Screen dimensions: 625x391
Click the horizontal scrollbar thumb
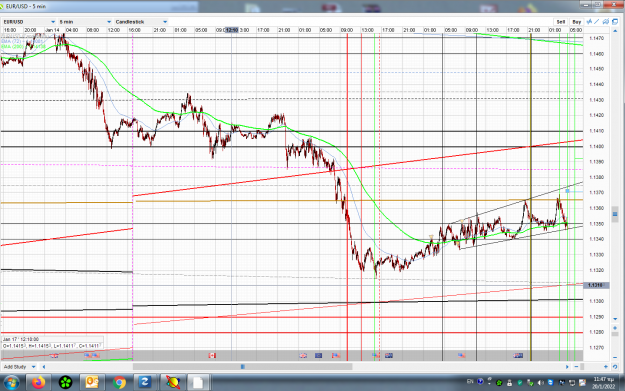coord(242,367)
